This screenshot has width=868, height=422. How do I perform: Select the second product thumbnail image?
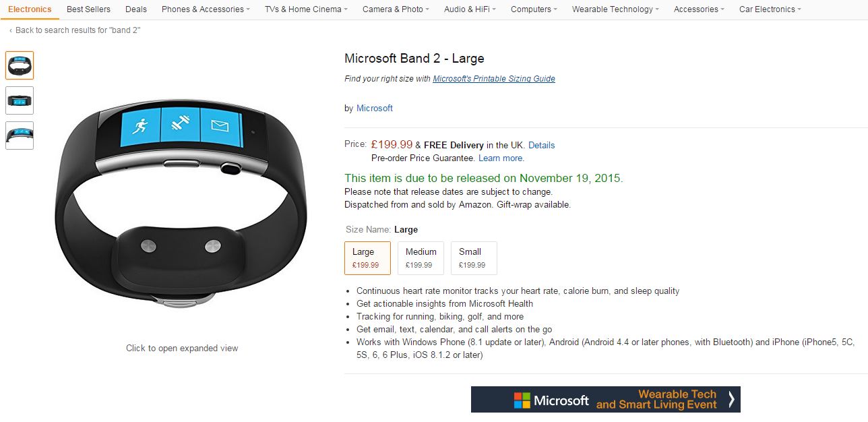pos(20,100)
